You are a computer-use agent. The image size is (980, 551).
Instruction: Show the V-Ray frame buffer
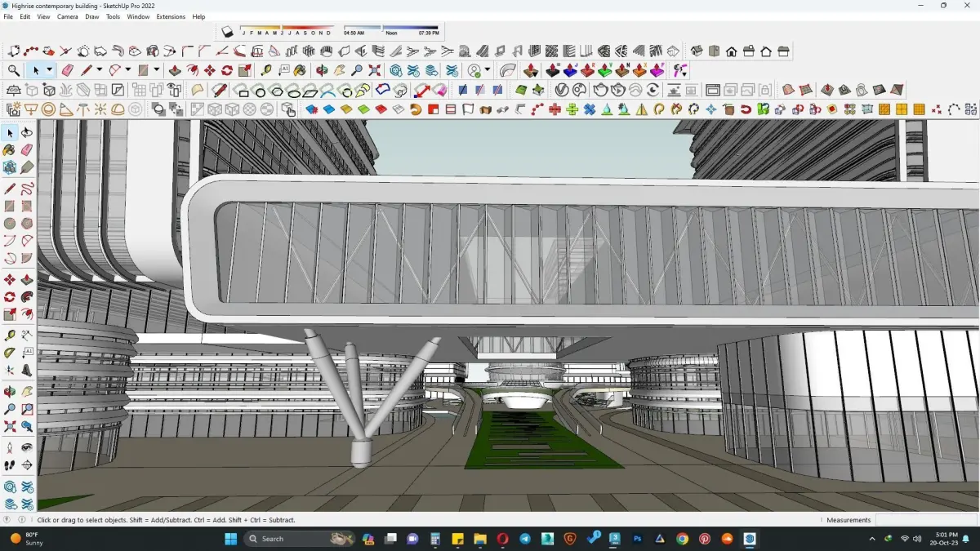(x=712, y=90)
